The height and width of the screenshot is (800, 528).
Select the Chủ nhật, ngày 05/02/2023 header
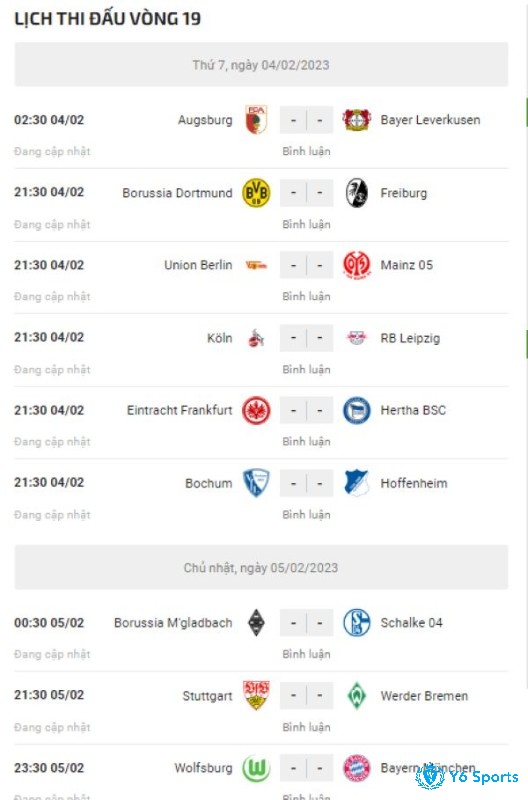point(261,568)
